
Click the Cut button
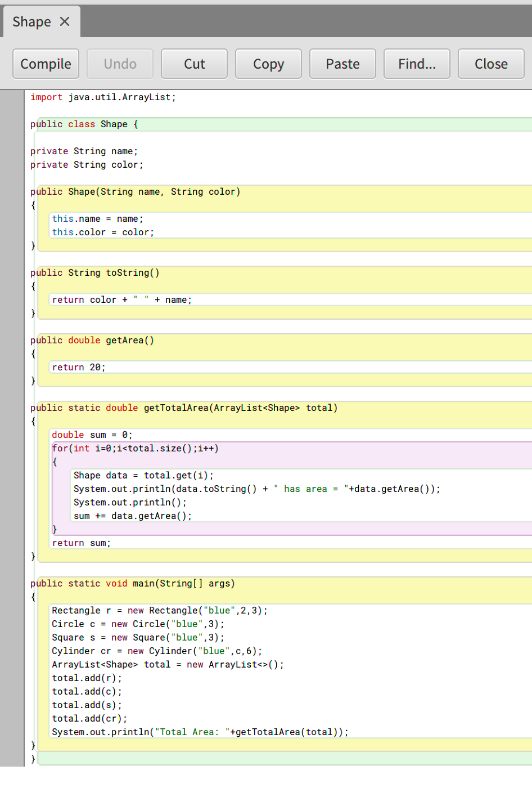194,64
